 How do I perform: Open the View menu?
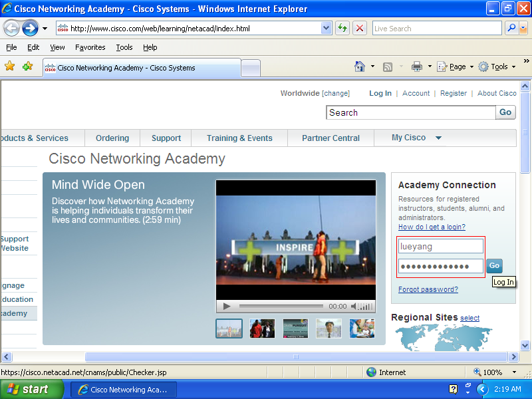point(57,47)
